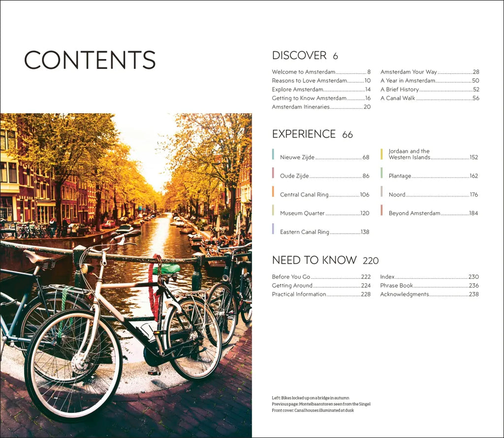
Task: Click the NEED TO KNOW heading
Action: click(x=314, y=260)
